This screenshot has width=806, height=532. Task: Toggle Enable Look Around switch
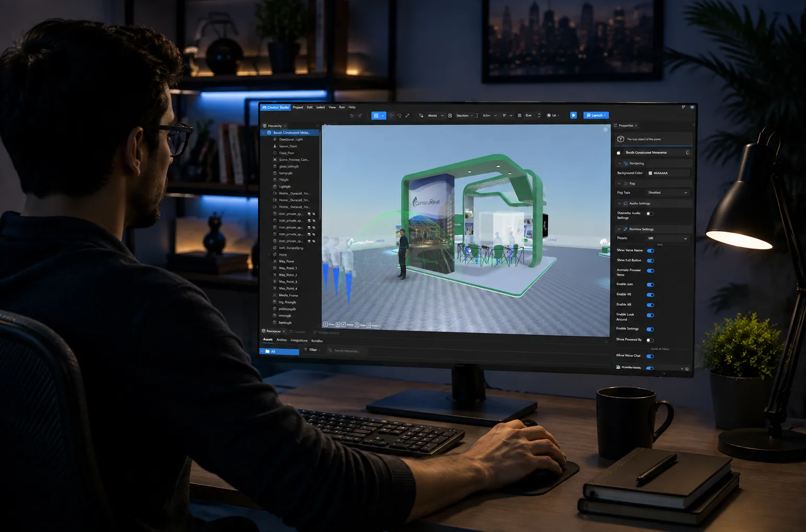650,315
